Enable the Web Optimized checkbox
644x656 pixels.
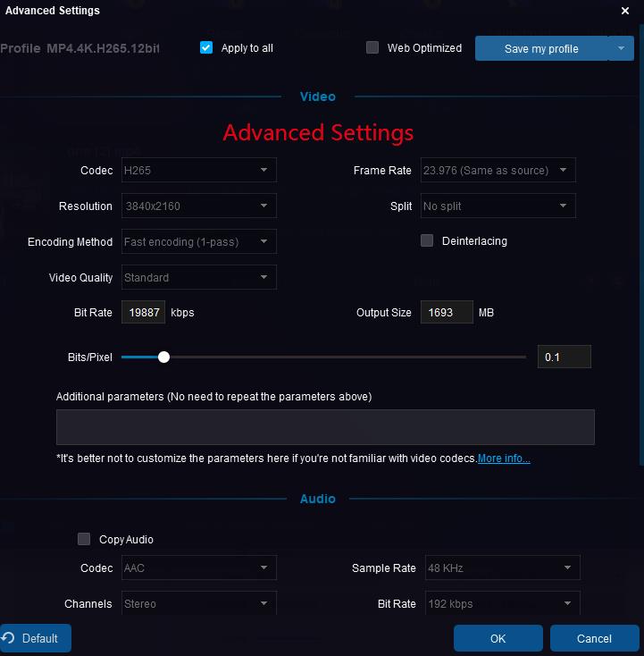click(372, 47)
